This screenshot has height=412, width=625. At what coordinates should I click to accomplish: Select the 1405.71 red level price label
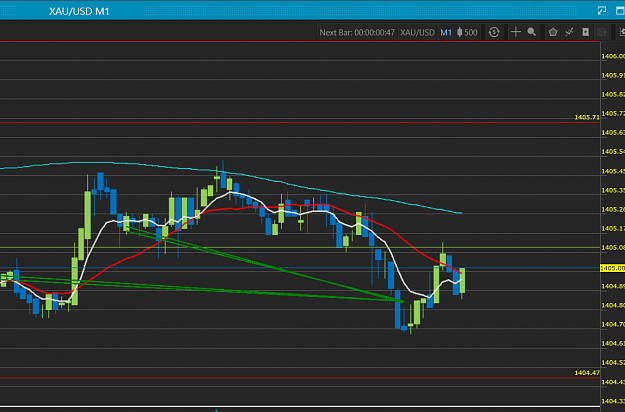click(587, 117)
